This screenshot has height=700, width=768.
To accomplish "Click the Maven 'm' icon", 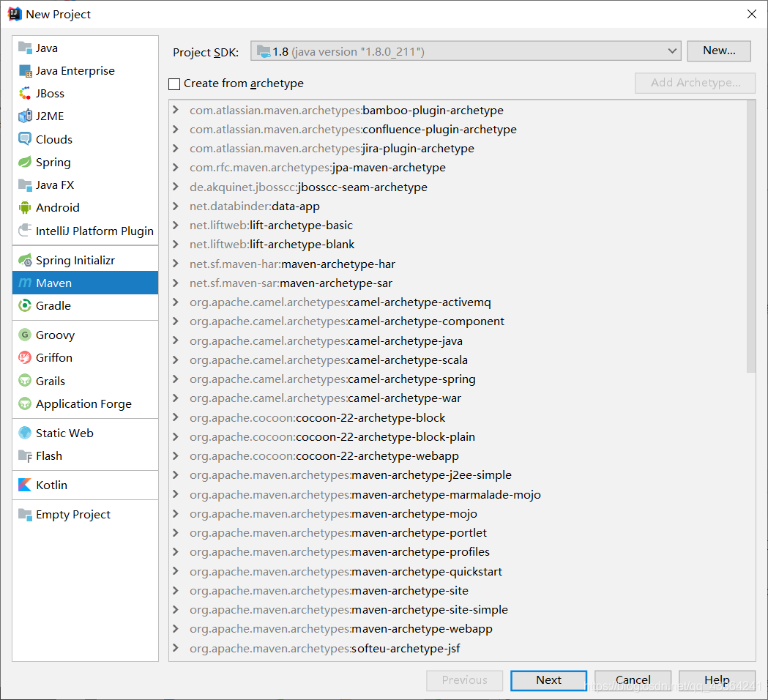I will 24,283.
